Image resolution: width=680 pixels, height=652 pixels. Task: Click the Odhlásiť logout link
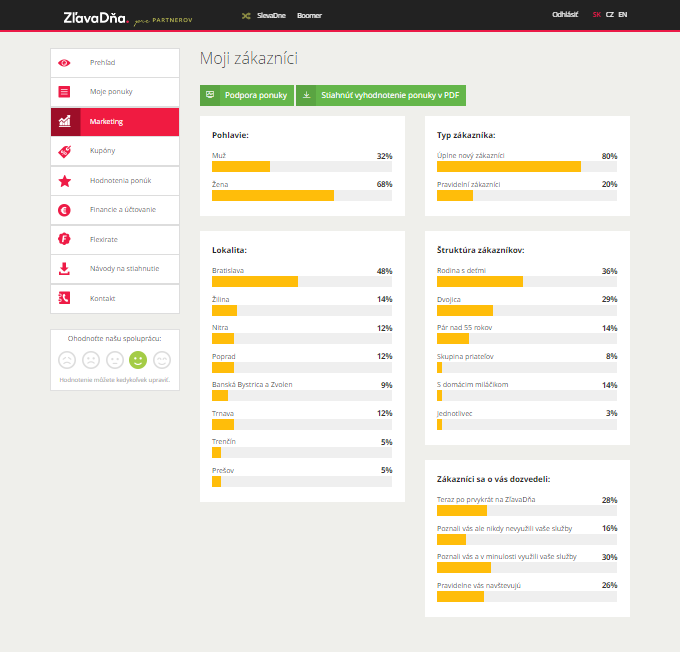pos(565,15)
